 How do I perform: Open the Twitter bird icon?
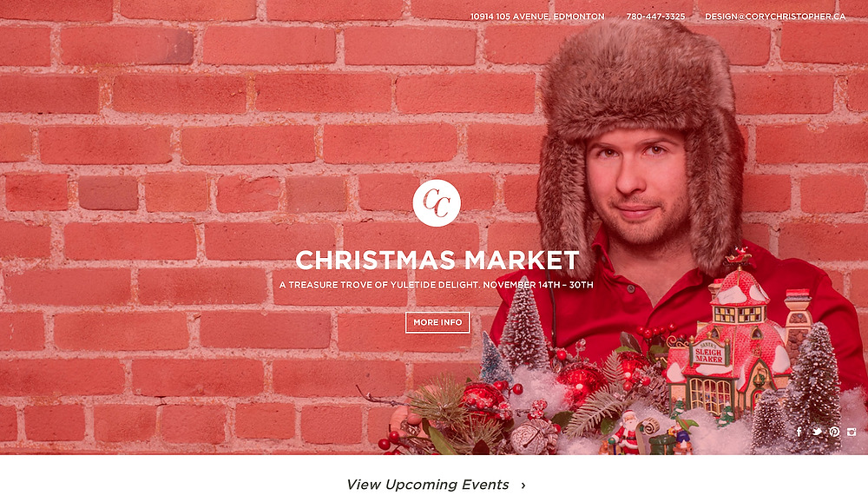pos(817,432)
